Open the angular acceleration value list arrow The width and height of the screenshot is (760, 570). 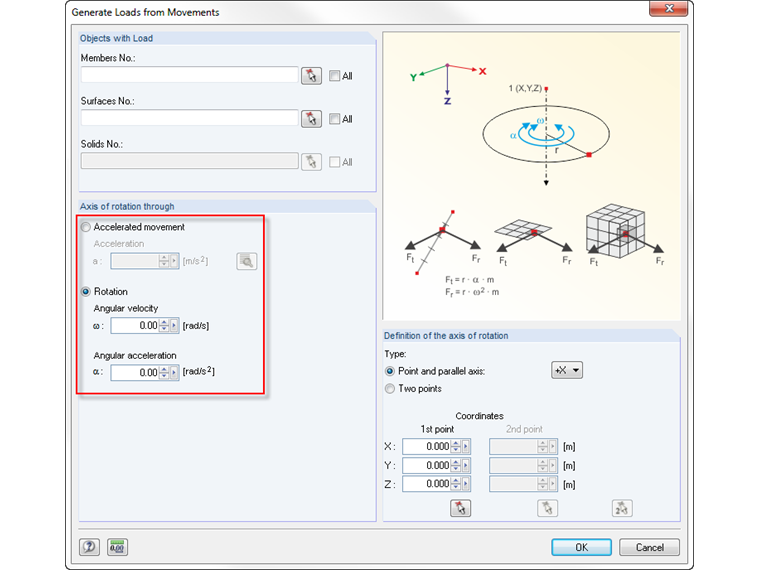click(x=174, y=373)
